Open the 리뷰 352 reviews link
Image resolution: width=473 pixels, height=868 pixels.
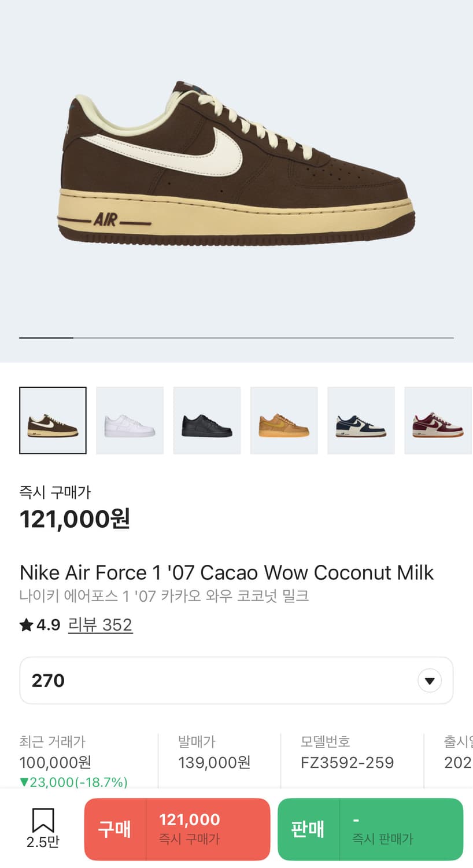[x=100, y=625]
